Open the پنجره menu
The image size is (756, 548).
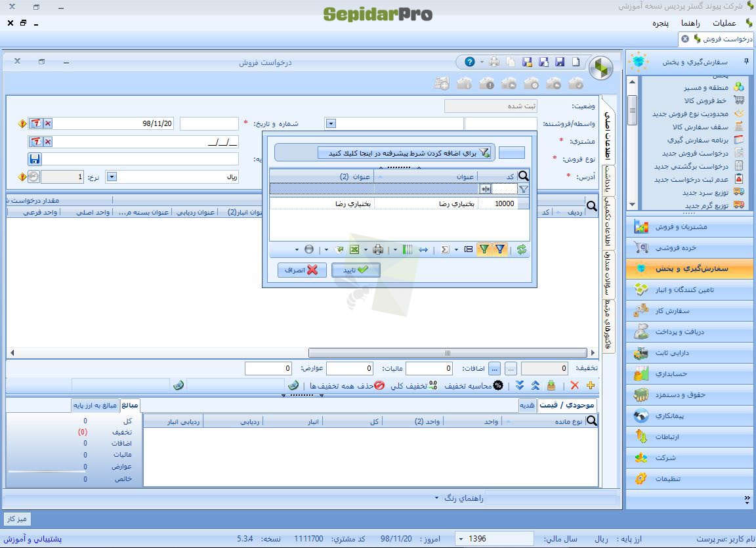(661, 23)
